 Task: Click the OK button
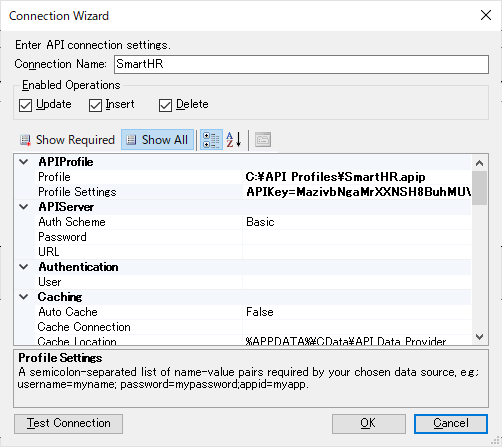(369, 424)
